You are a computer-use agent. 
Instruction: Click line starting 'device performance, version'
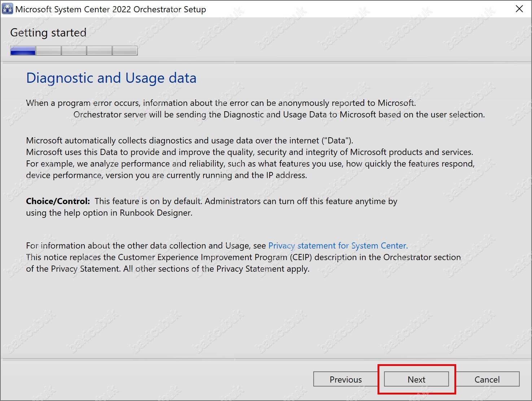point(166,175)
